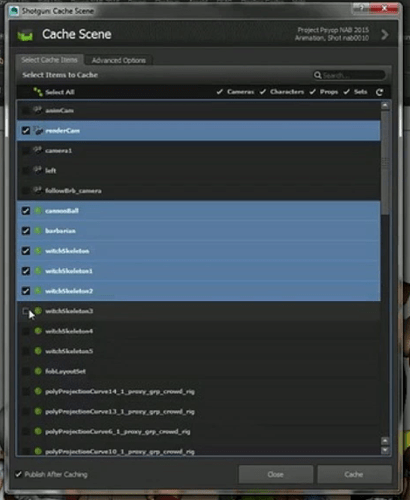
Task: Check the witchSkeleton3 checkbox
Action: (26, 311)
